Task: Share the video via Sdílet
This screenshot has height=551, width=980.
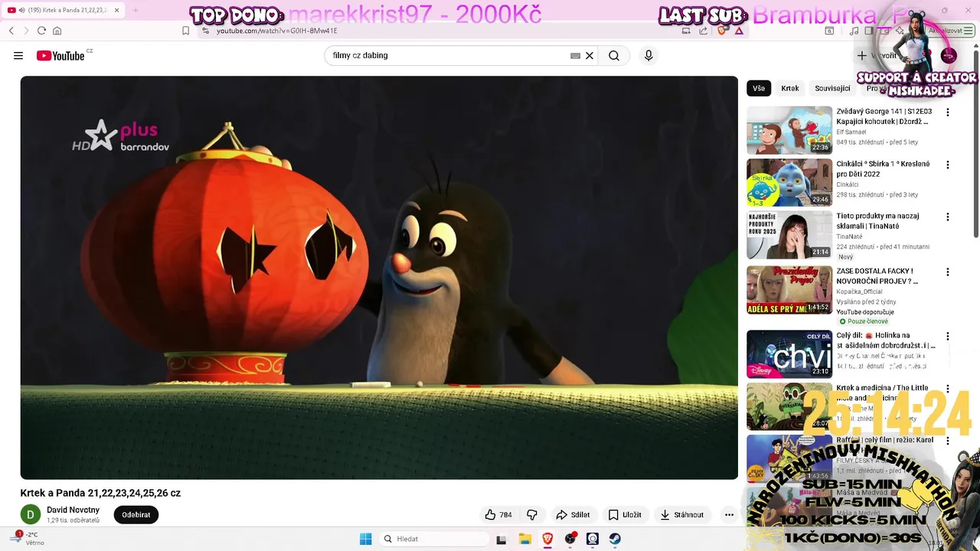Action: coord(573,515)
